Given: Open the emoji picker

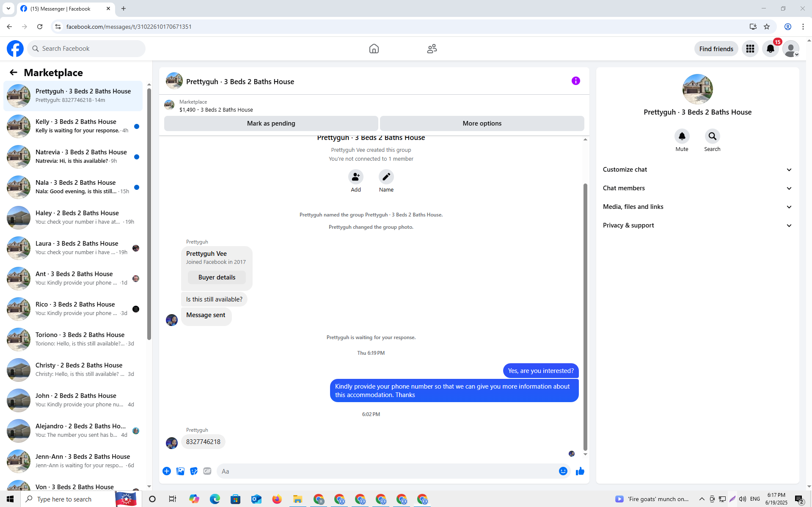Looking at the screenshot, I should 563,471.
